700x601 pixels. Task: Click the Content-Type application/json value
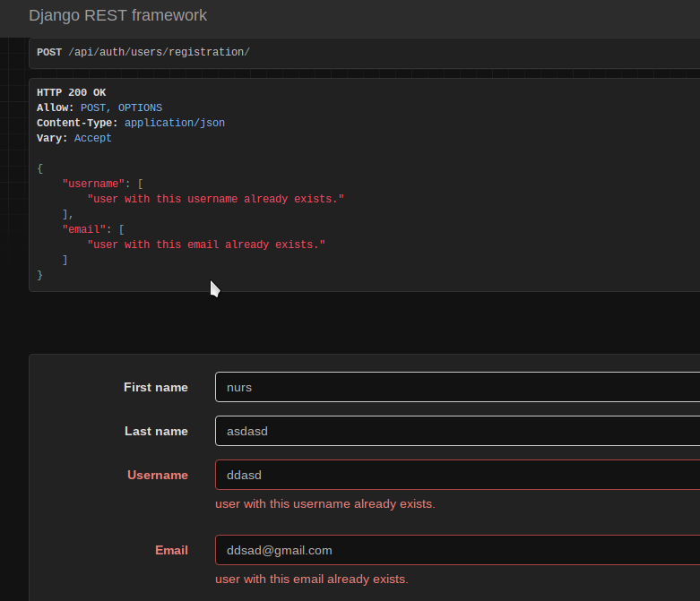175,123
